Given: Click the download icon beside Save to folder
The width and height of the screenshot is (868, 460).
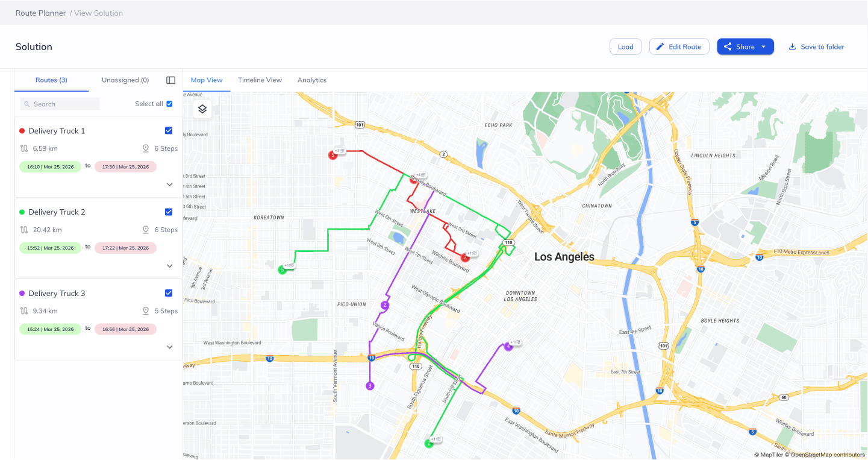Looking at the screenshot, I should point(792,46).
